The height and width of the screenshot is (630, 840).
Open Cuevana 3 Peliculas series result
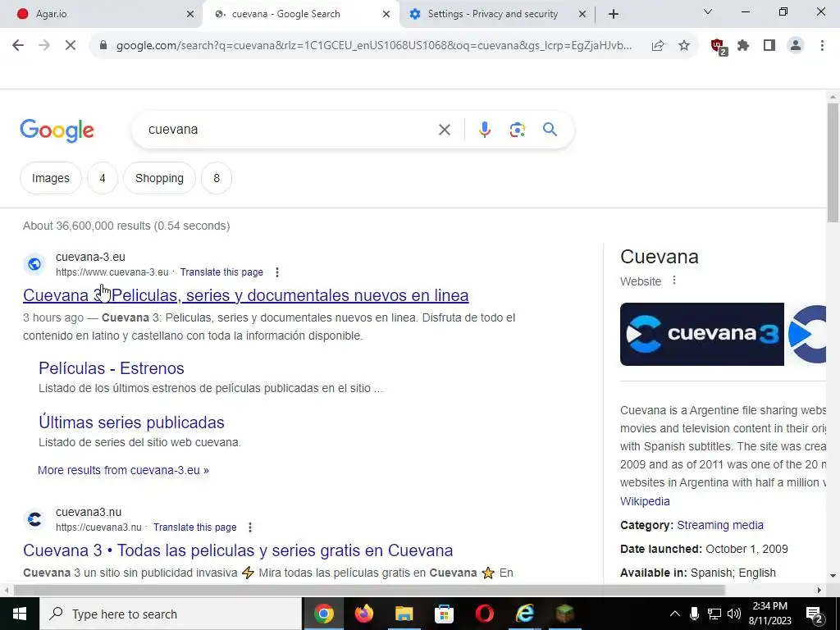pos(246,295)
